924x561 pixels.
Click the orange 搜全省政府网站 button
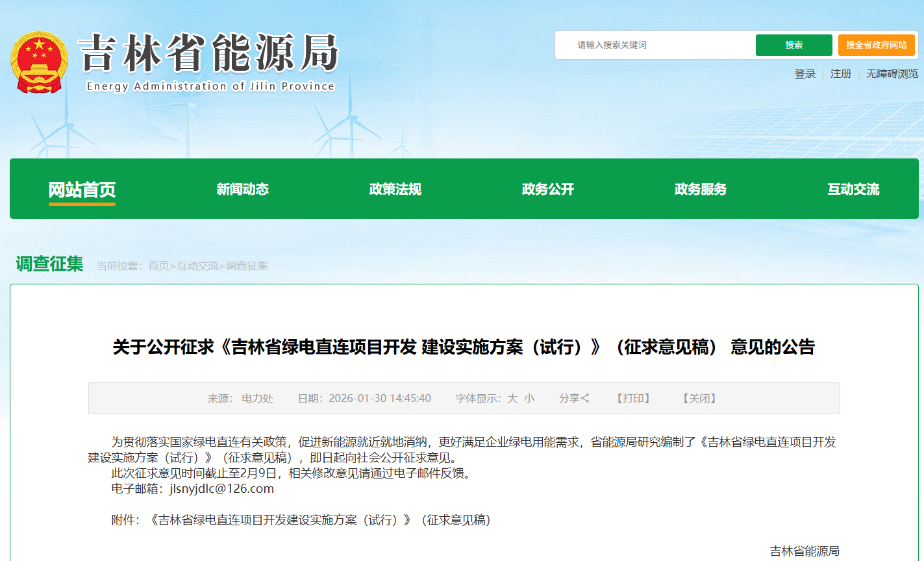876,45
